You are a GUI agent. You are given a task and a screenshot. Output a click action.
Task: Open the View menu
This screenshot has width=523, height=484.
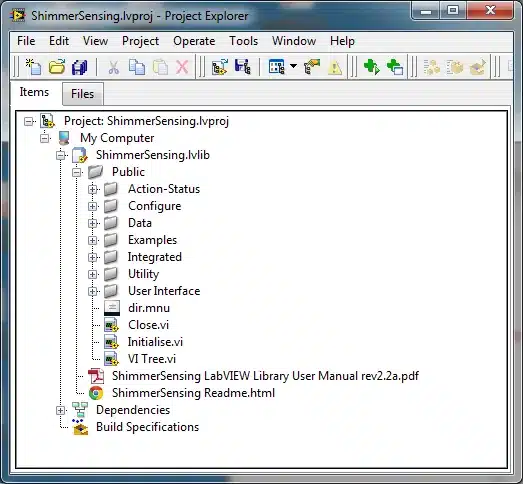95,41
